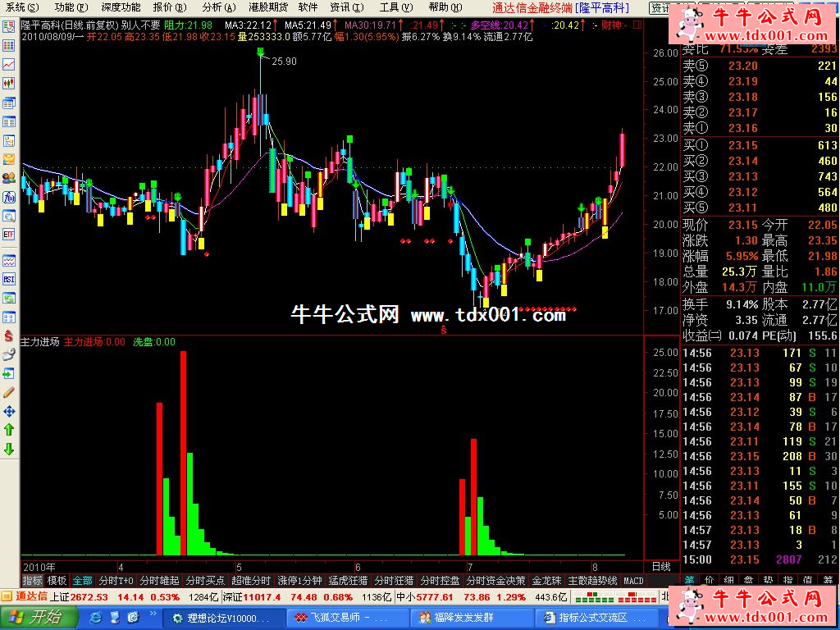Open the 工具(V) menu
Viewport: 840px width, 630px height.
tap(395, 7)
